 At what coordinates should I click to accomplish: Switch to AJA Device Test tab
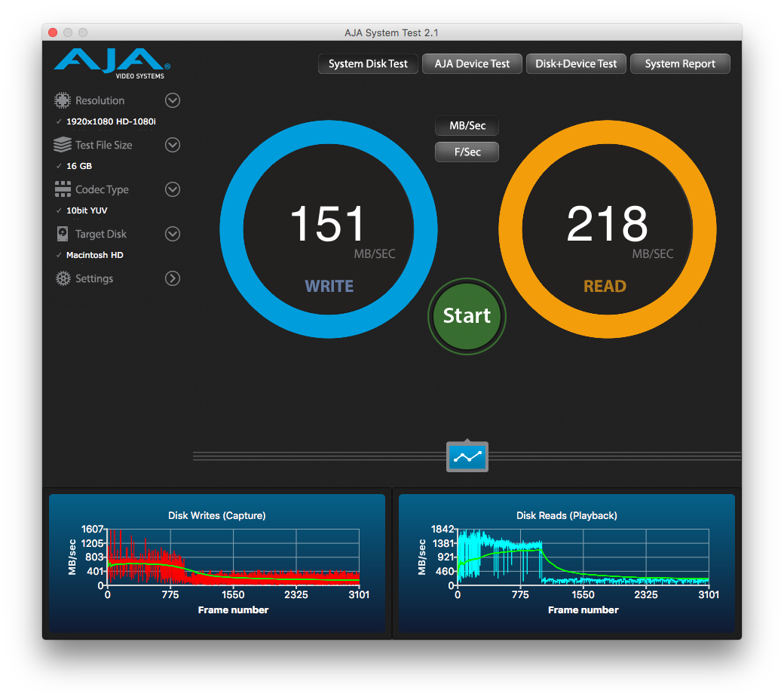pos(472,63)
